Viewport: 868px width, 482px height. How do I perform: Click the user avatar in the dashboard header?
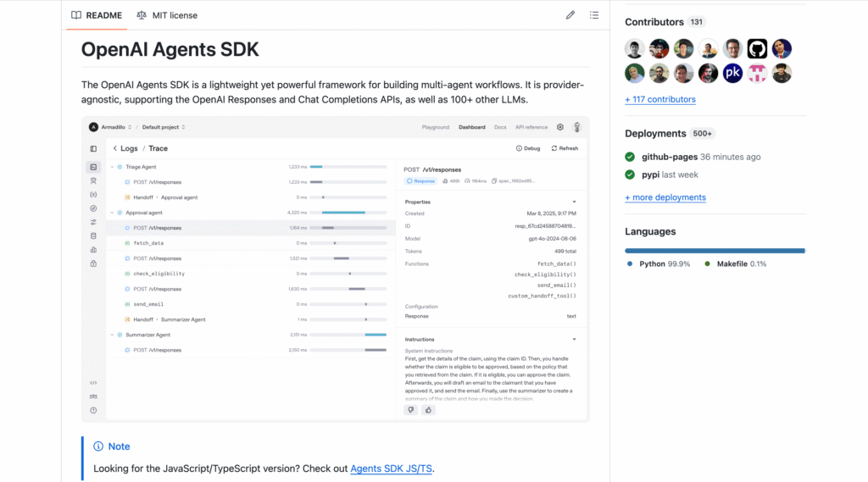pos(576,127)
